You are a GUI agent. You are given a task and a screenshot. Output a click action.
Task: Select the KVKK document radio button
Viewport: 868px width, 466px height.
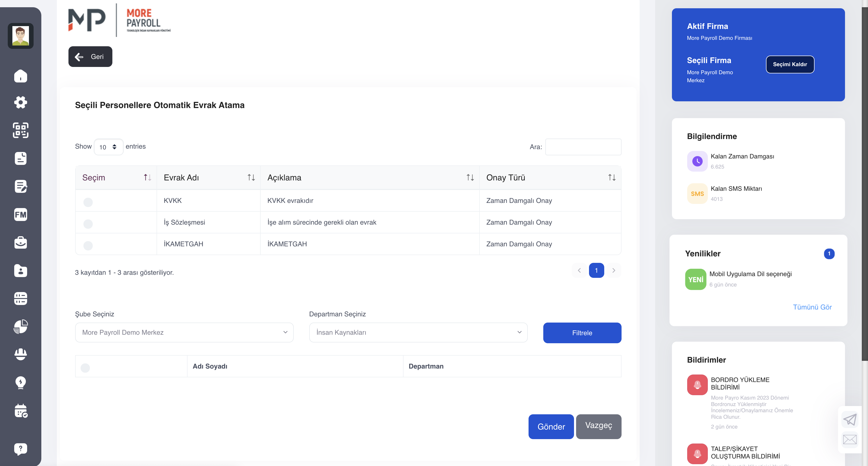point(88,202)
